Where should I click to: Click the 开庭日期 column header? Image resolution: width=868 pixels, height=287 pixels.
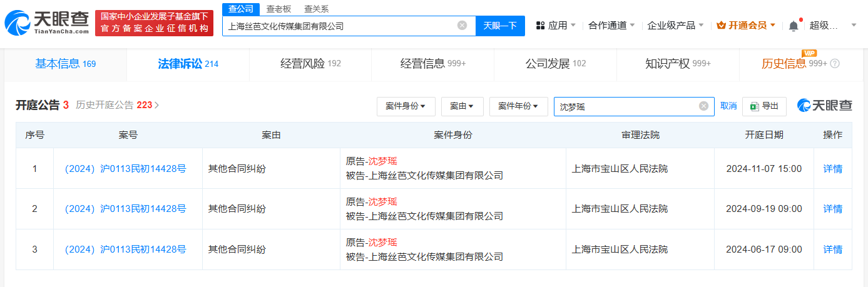pyautogui.click(x=763, y=135)
